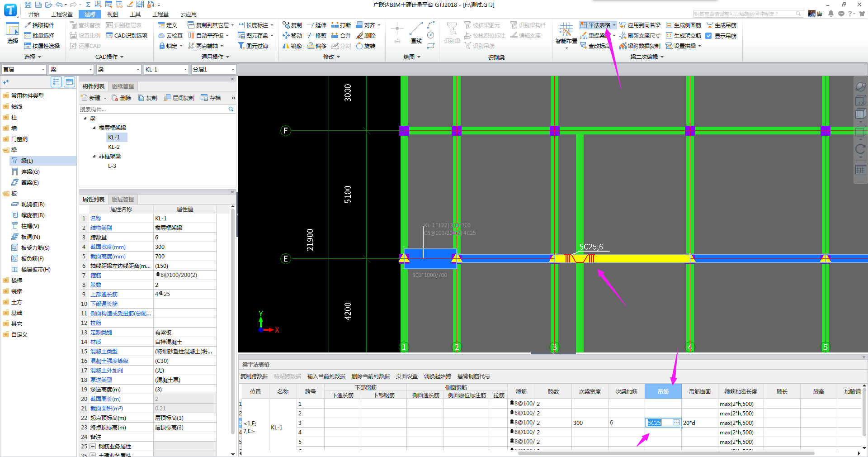Open the 开始 ribbon tab
The height and width of the screenshot is (457, 868).
(x=34, y=14)
